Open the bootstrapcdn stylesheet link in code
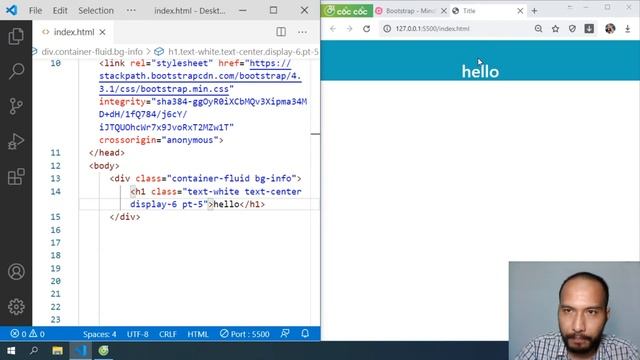Image resolution: width=640 pixels, height=360 pixels. coord(200,76)
